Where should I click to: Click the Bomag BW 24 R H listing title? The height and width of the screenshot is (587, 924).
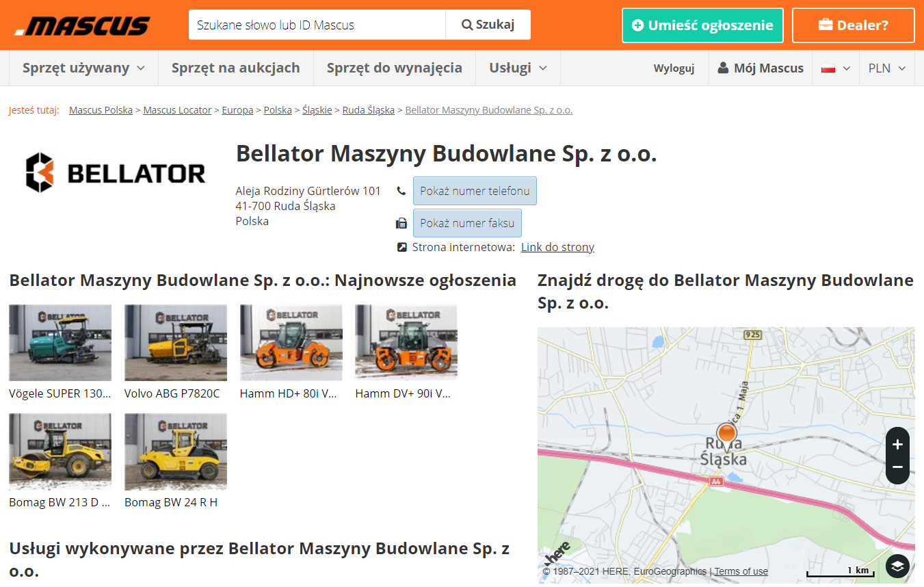tap(171, 502)
